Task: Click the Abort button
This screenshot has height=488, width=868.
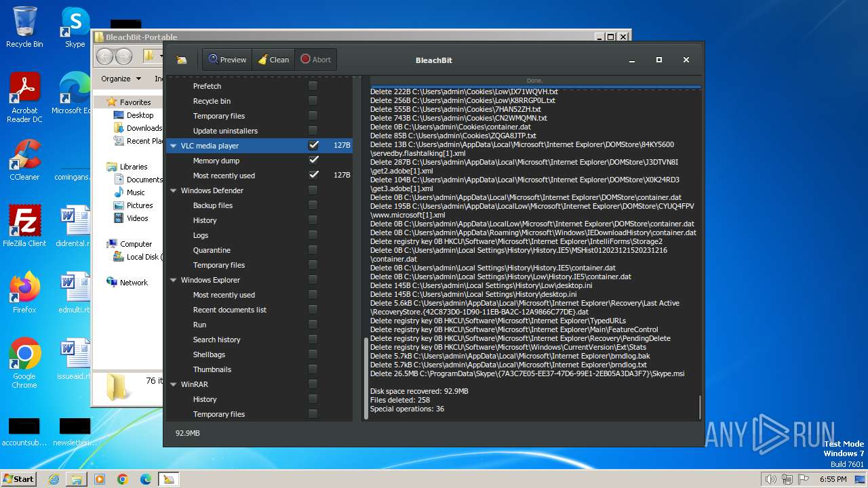Action: point(315,60)
